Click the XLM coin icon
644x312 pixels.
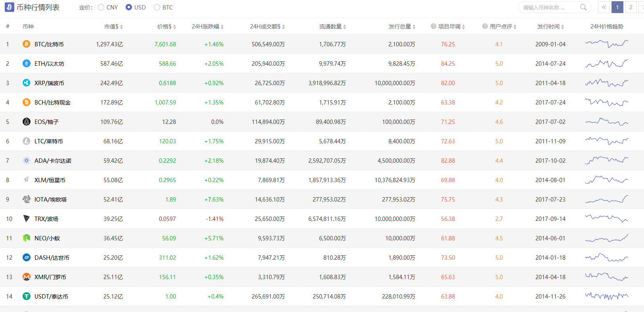(27, 180)
